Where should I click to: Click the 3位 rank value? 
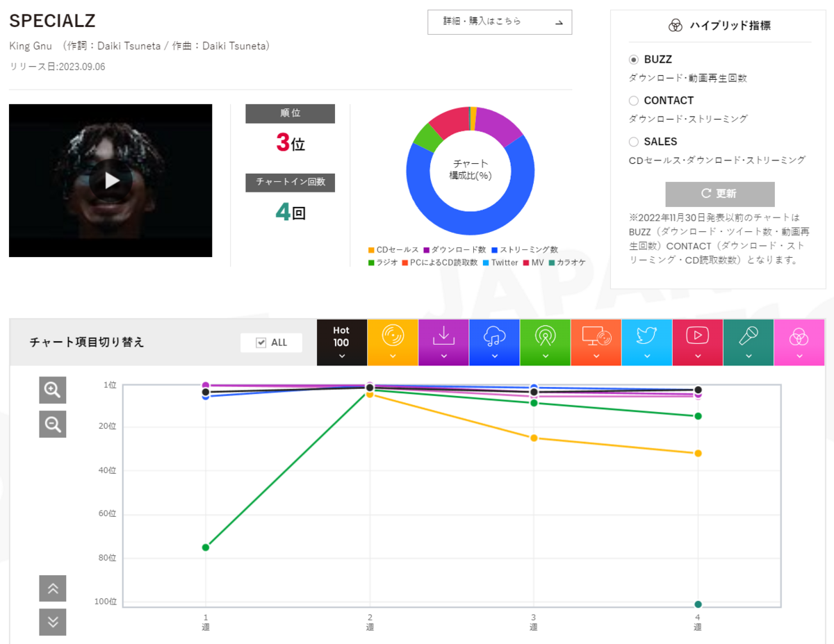pos(291,143)
